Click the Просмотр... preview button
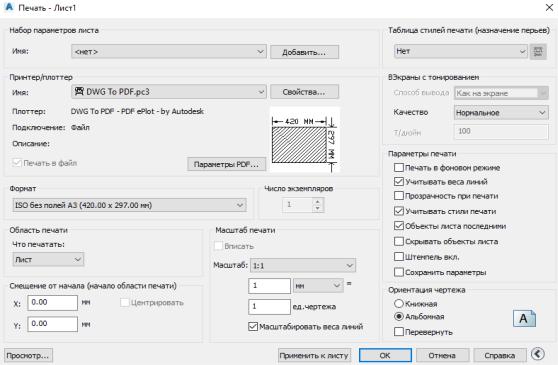Screen dimensions: 558x365 [x=28, y=355]
